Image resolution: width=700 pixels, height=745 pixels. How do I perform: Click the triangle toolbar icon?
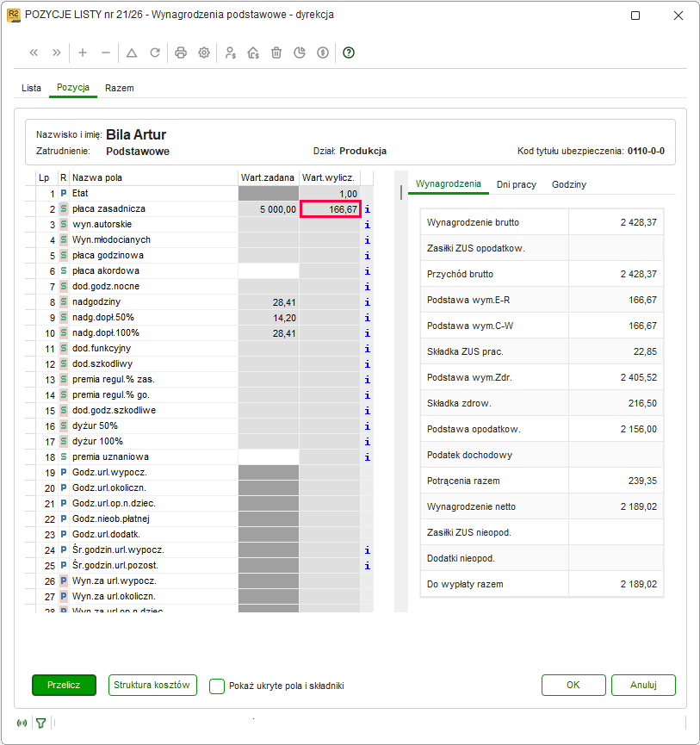click(132, 53)
